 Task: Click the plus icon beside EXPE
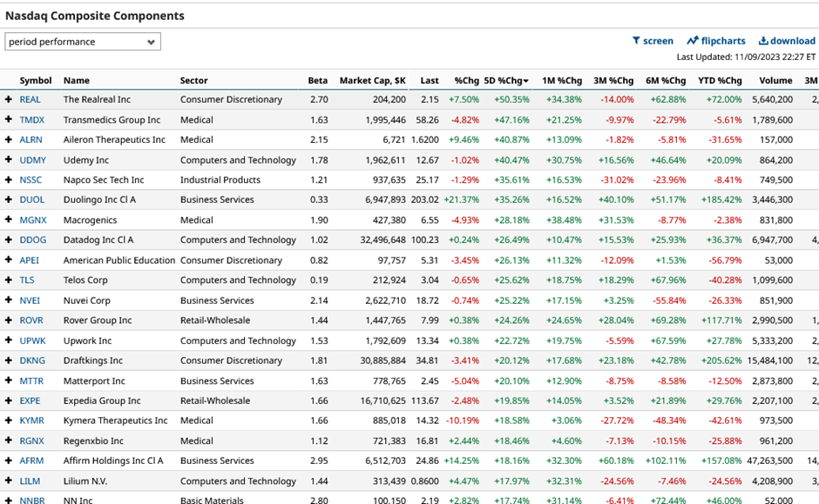pyautogui.click(x=9, y=400)
